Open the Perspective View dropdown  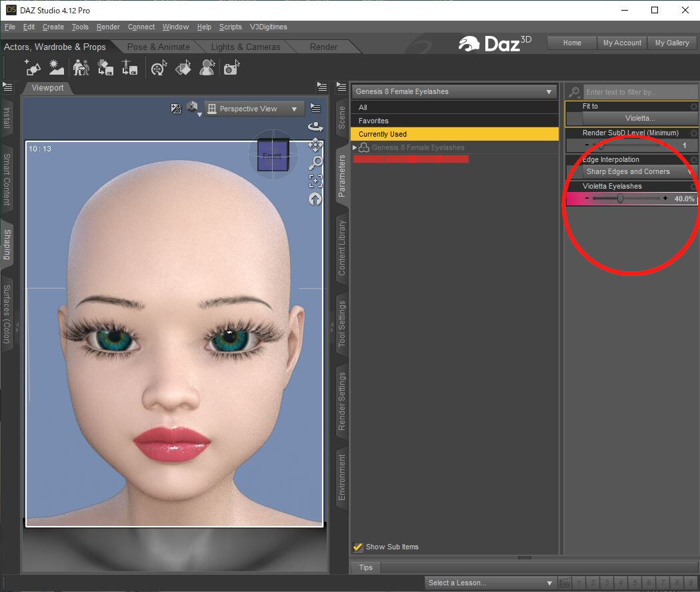click(x=254, y=109)
